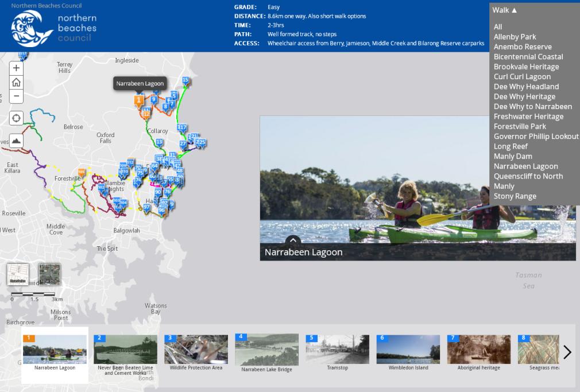Zoom in on the map
The width and height of the screenshot is (580, 392).
tap(16, 68)
